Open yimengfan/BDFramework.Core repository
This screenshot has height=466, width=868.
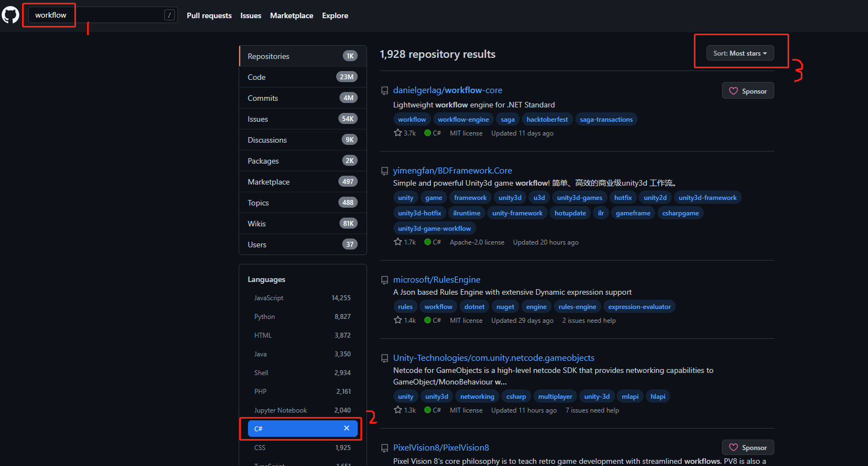452,171
